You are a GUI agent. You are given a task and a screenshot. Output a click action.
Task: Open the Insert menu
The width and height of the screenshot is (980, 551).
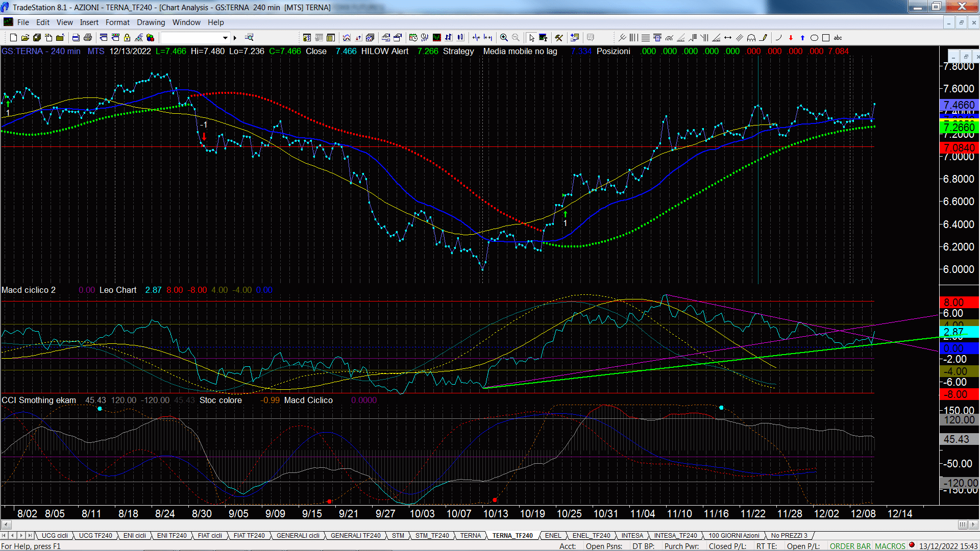pos(89,22)
